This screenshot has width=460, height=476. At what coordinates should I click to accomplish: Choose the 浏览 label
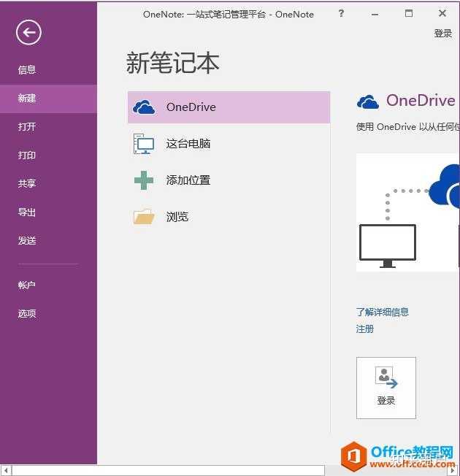[177, 217]
